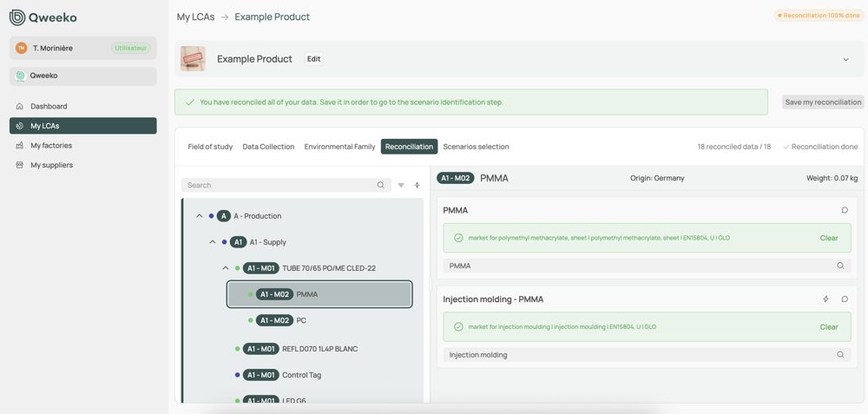Click the Utilisateur role badge
Viewport: 868px width, 414px height.
(131, 48)
